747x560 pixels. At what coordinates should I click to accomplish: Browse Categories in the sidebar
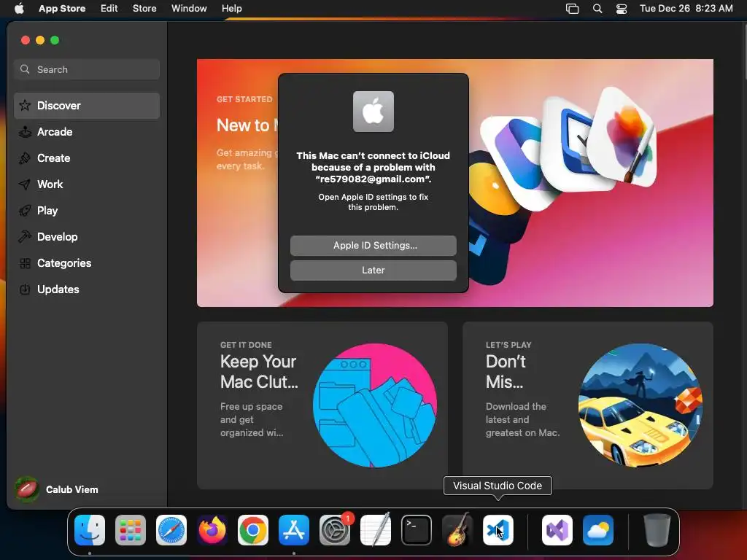[x=87, y=262]
